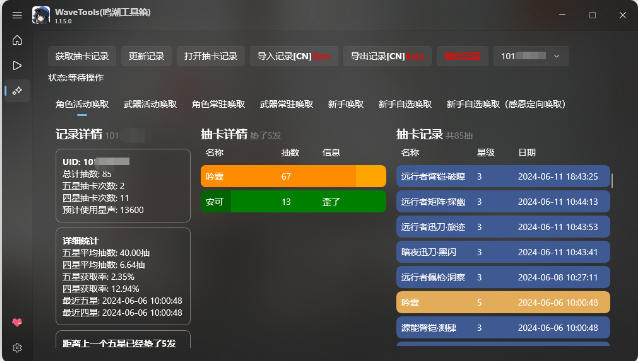
Task: Switch to 角色常驻唤取 tab
Action: click(218, 105)
